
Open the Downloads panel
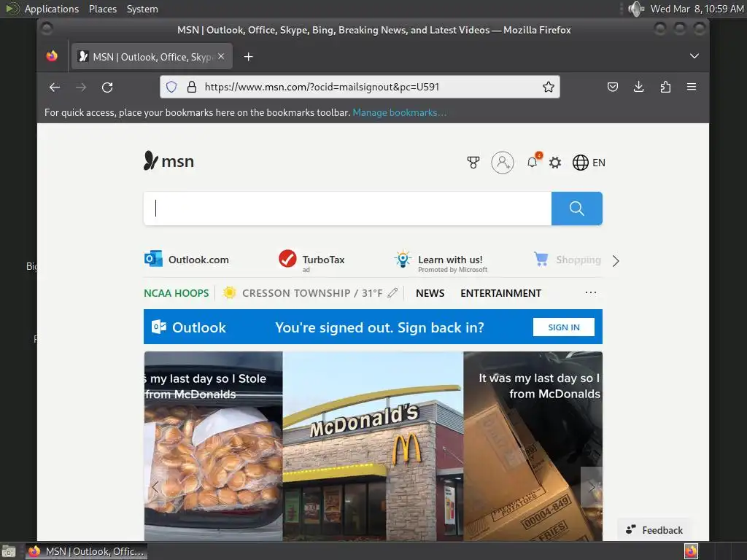coord(639,87)
